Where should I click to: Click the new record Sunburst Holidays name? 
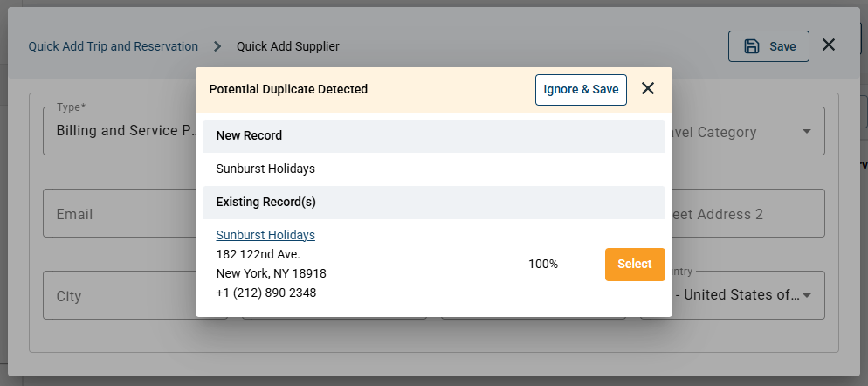pyautogui.click(x=265, y=169)
